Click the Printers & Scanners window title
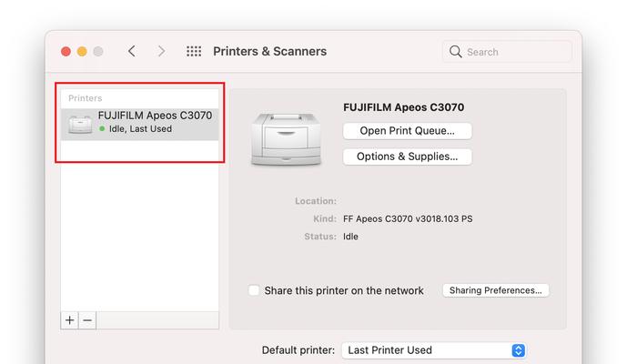Image resolution: width=627 pixels, height=364 pixels. pyautogui.click(x=269, y=52)
